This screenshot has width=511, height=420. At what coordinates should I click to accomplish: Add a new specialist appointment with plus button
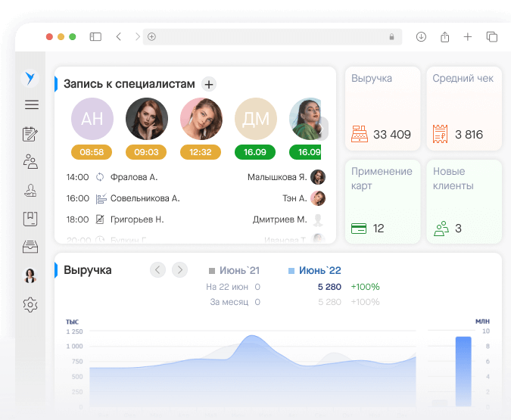tap(210, 84)
